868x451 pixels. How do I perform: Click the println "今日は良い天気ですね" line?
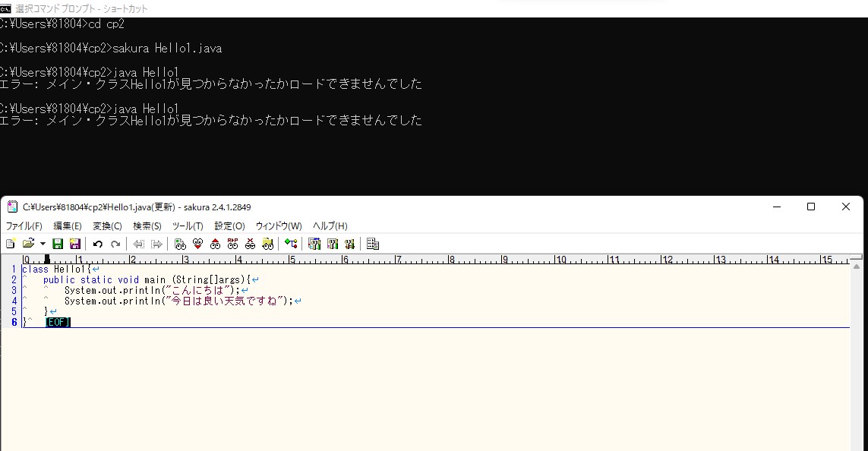pyautogui.click(x=178, y=301)
